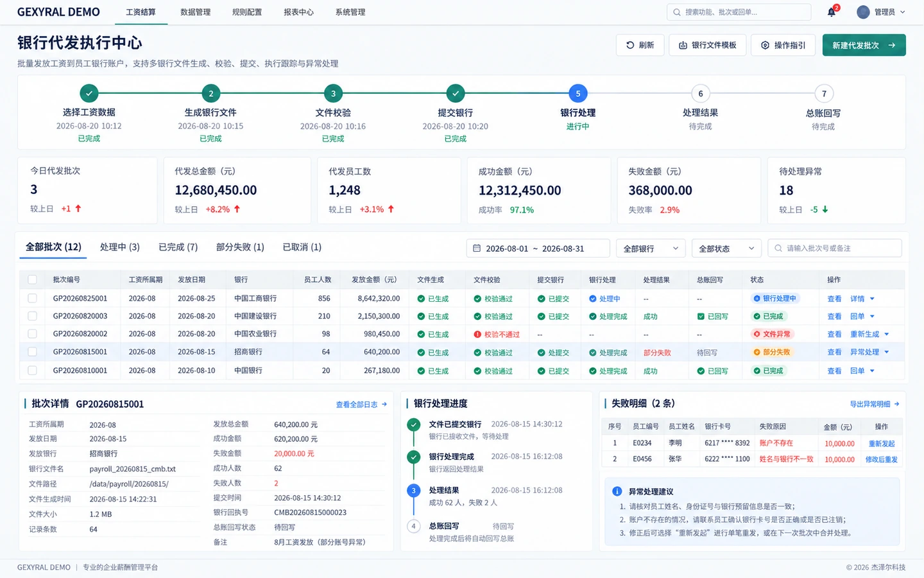The image size is (924, 578).
Task: Check the row GP20260825001 checkbox
Action: tap(32, 299)
